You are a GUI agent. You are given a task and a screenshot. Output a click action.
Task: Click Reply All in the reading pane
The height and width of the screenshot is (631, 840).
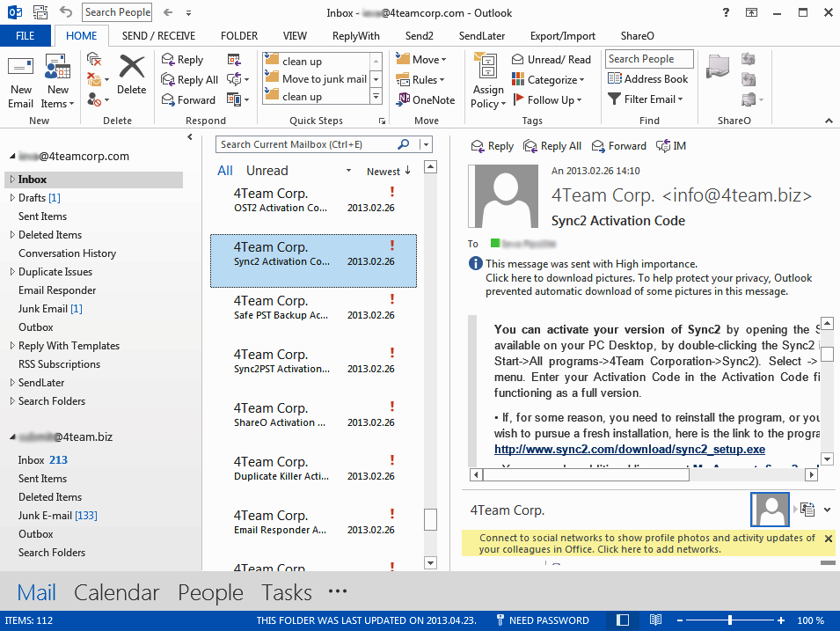coord(552,146)
